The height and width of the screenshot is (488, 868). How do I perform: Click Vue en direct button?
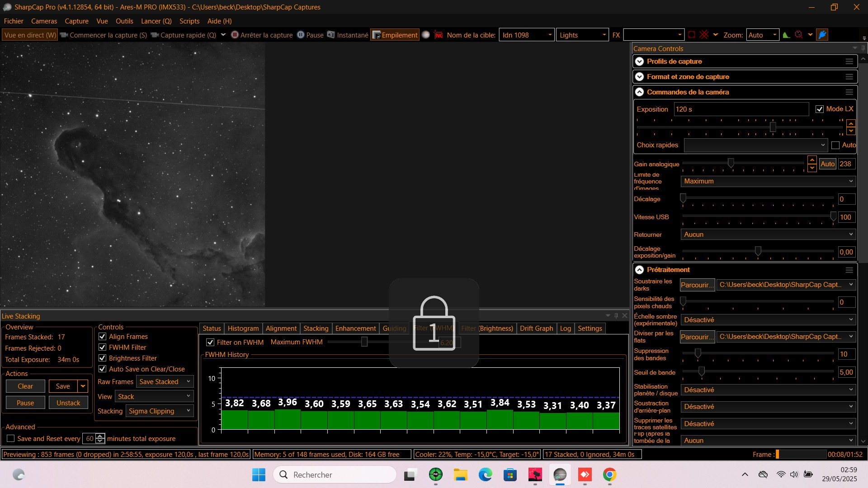coord(30,35)
